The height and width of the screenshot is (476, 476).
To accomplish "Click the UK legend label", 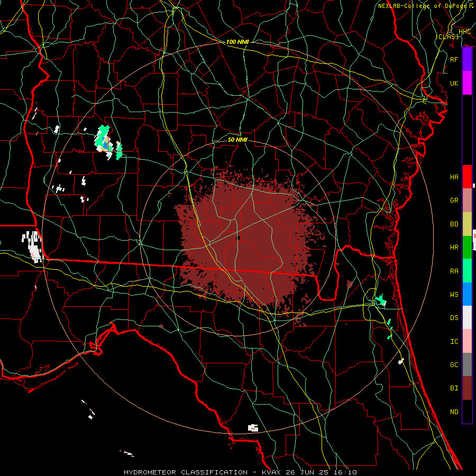I will coord(454,83).
